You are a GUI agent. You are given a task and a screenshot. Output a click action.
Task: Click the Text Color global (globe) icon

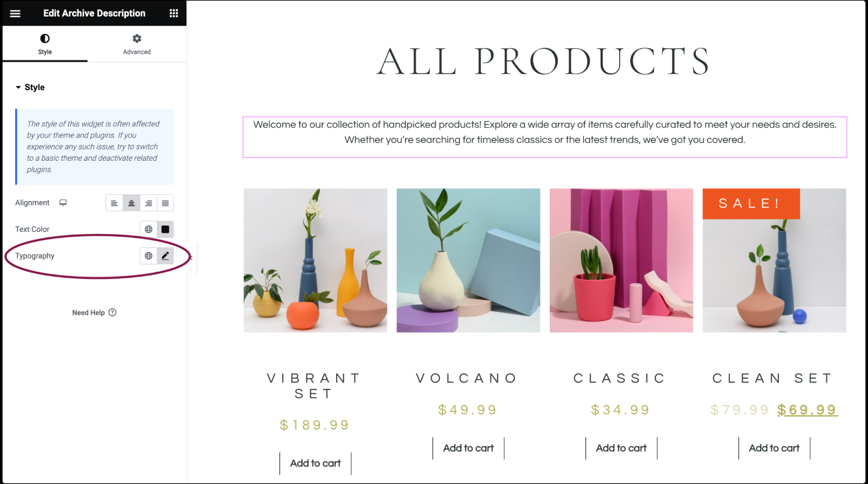149,229
